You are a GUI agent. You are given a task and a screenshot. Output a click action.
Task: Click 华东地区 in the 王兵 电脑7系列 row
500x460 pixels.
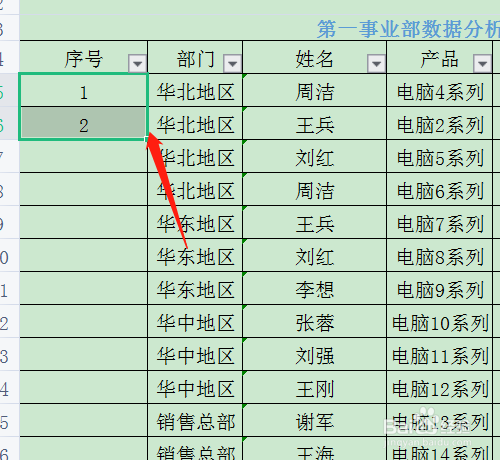[195, 222]
